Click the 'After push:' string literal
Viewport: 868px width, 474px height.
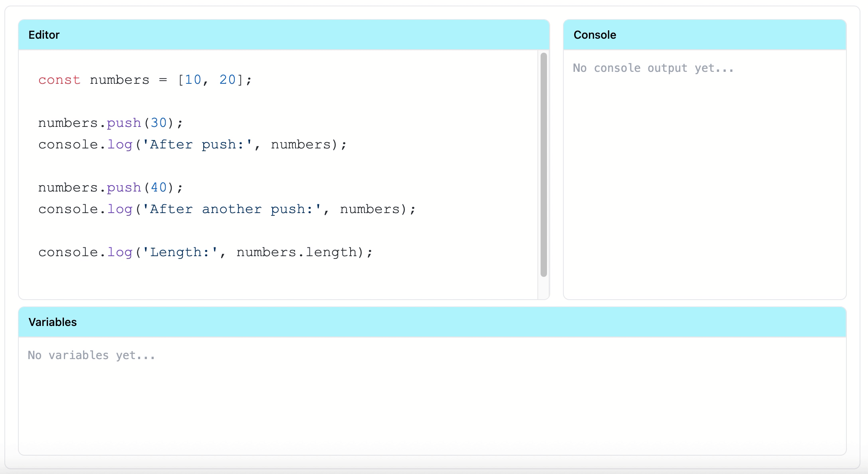pyautogui.click(x=197, y=144)
